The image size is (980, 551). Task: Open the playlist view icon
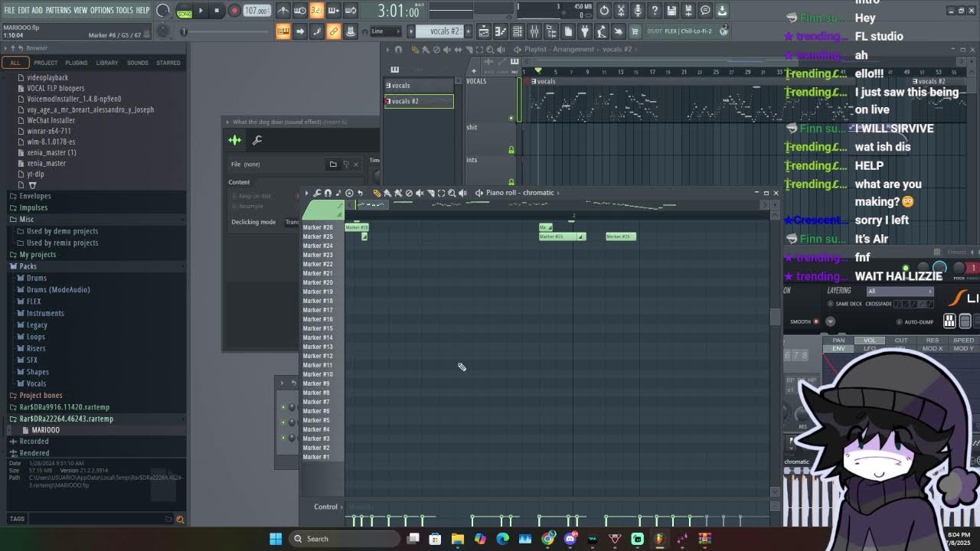point(484,31)
